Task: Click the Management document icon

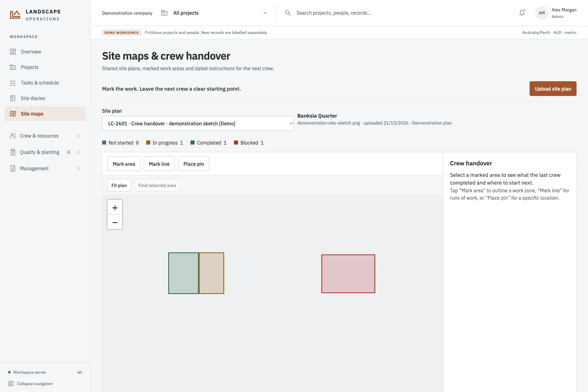Action: (13, 169)
